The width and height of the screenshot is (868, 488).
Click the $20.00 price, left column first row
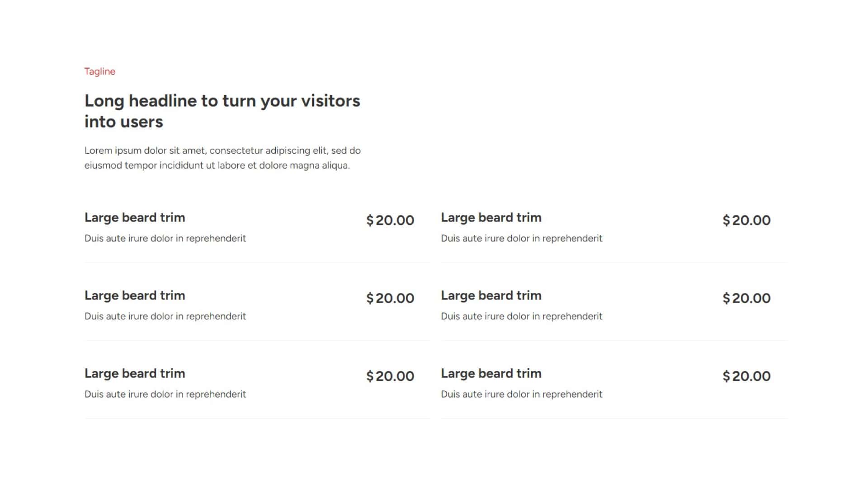coord(390,220)
